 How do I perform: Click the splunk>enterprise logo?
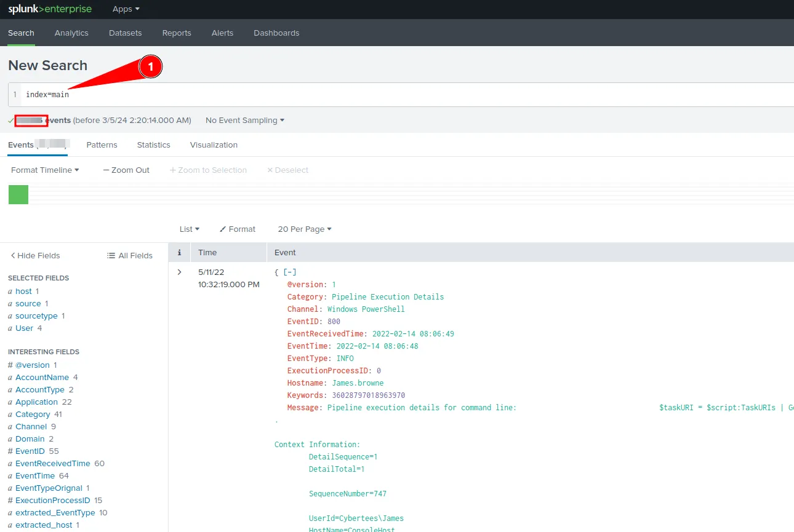point(49,9)
